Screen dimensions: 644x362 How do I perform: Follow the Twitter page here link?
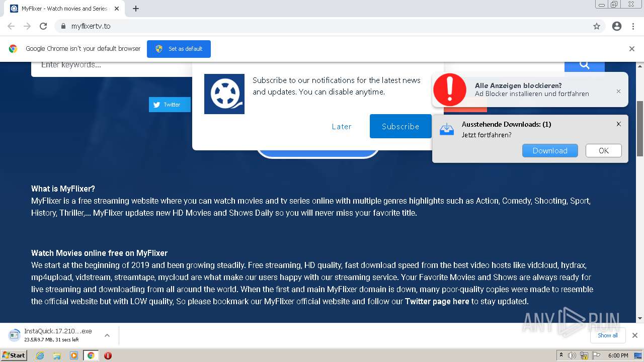pos(437,301)
